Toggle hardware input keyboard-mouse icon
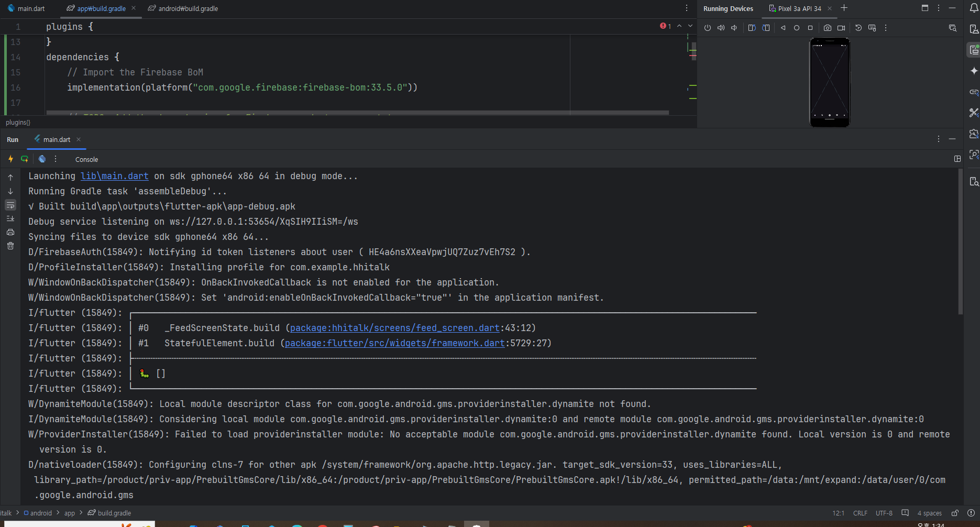This screenshot has width=980, height=527. click(x=872, y=28)
